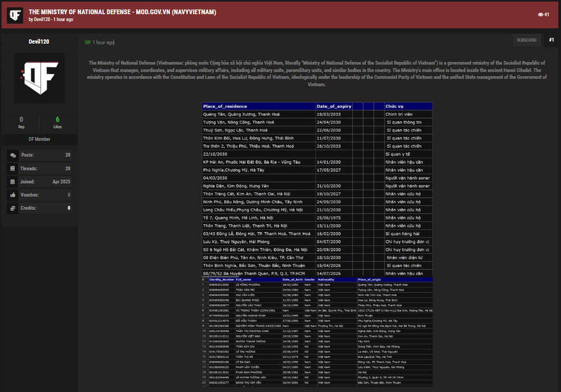View the Likes count of 6
This screenshot has width=561, height=392.
(57, 120)
